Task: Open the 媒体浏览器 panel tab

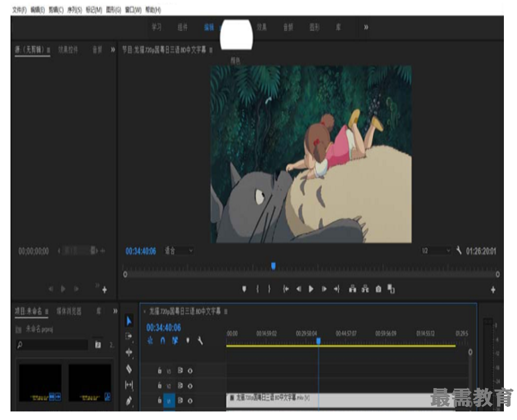Action: point(68,311)
